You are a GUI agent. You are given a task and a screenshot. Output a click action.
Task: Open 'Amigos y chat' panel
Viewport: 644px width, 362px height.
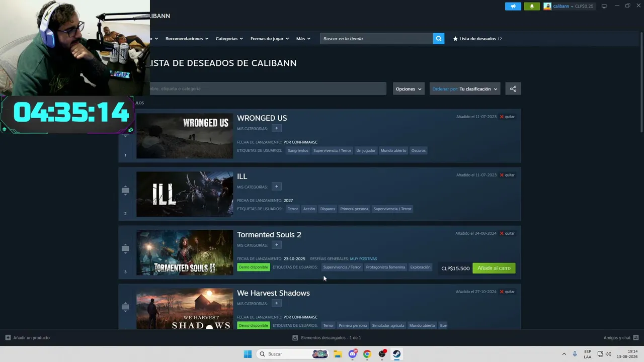[621, 338]
